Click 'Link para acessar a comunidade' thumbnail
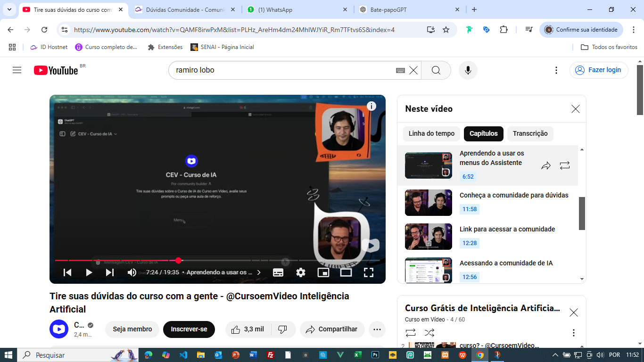This screenshot has height=362, width=644. tap(429, 237)
